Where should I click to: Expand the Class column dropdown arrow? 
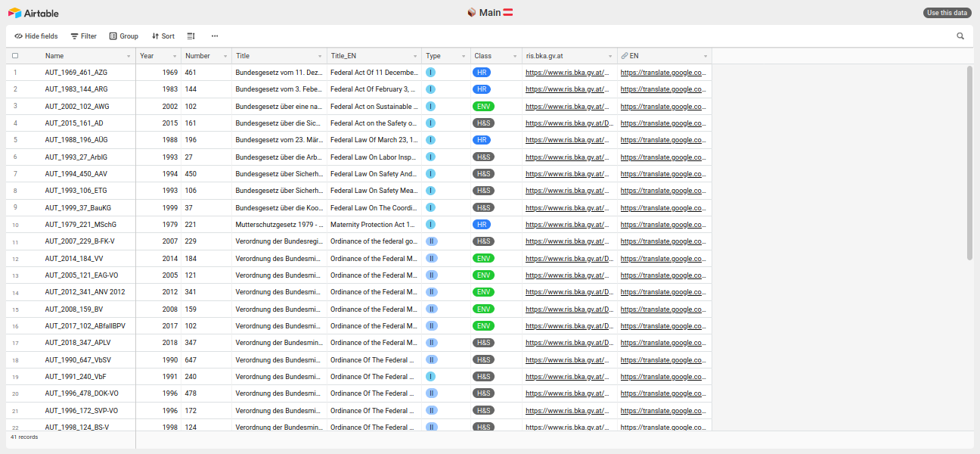515,57
